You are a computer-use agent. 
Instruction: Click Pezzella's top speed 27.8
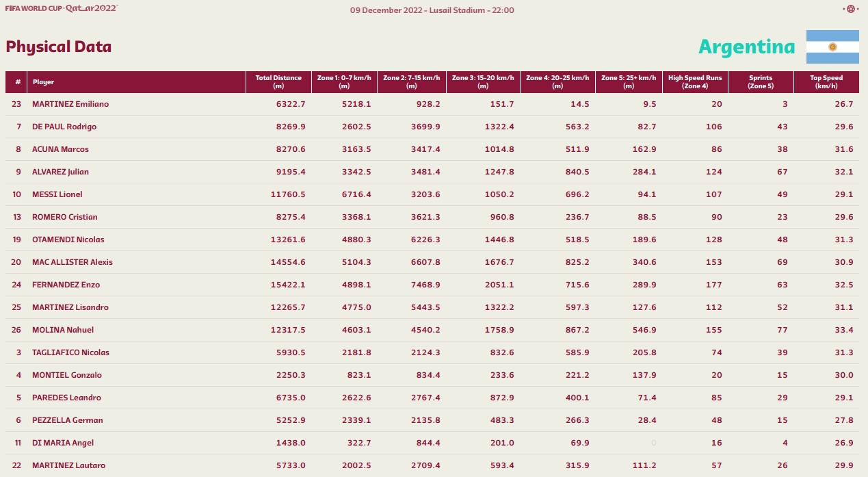pyautogui.click(x=845, y=420)
